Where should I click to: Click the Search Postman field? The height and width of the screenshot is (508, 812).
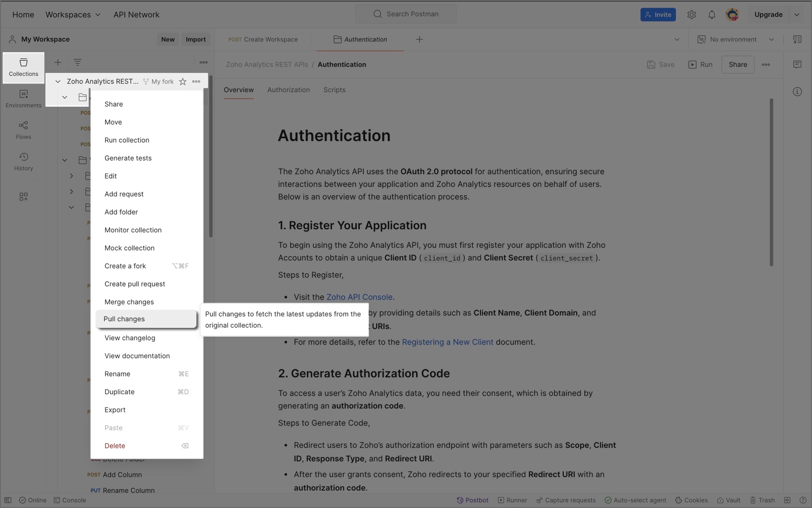(406, 14)
